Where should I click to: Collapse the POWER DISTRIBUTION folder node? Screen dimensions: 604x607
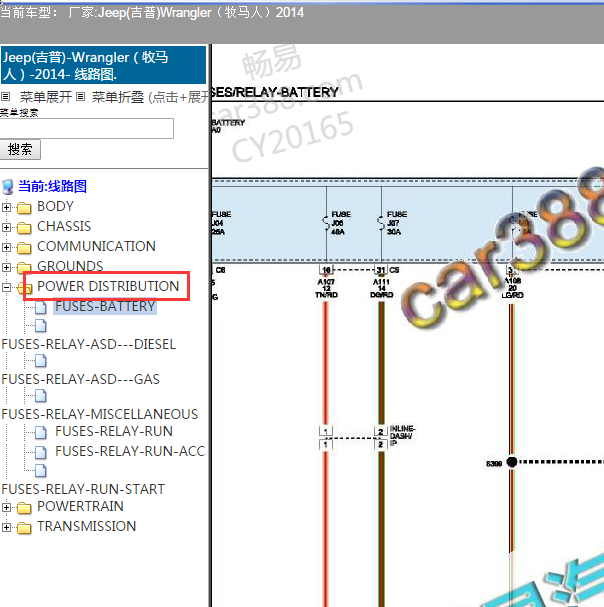6,287
